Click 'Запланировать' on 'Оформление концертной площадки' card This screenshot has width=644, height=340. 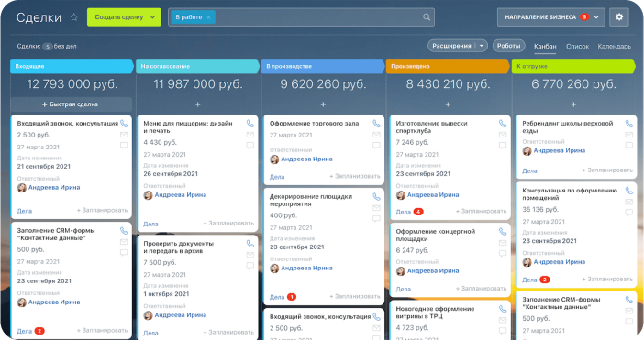point(481,289)
